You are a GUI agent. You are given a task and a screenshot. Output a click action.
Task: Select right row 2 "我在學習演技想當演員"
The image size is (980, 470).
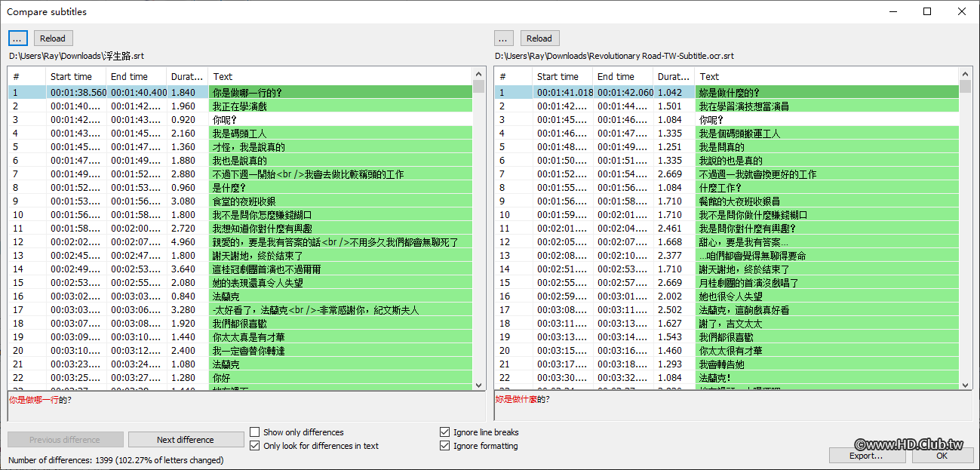[x=727, y=106]
